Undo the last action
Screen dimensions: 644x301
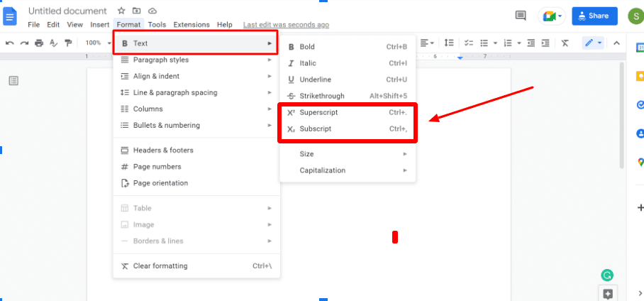tap(10, 43)
